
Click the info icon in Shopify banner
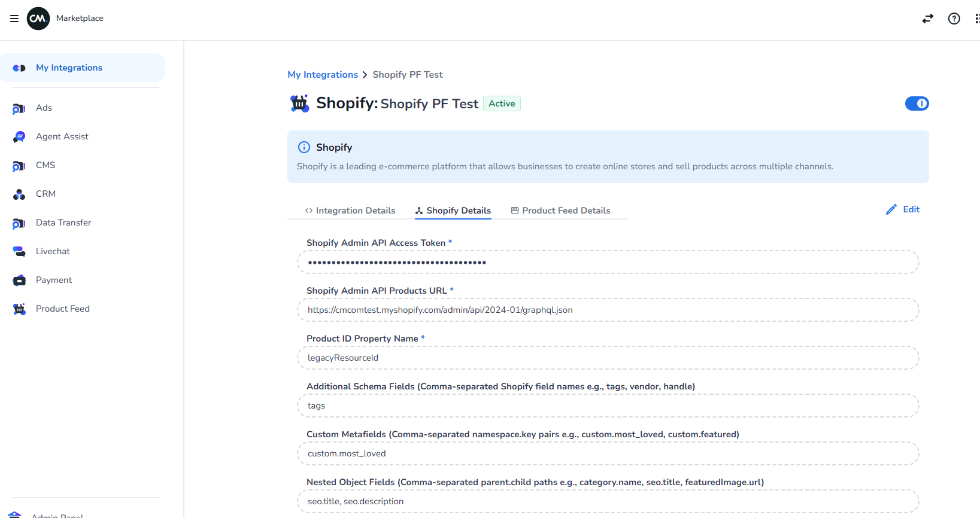click(x=304, y=147)
